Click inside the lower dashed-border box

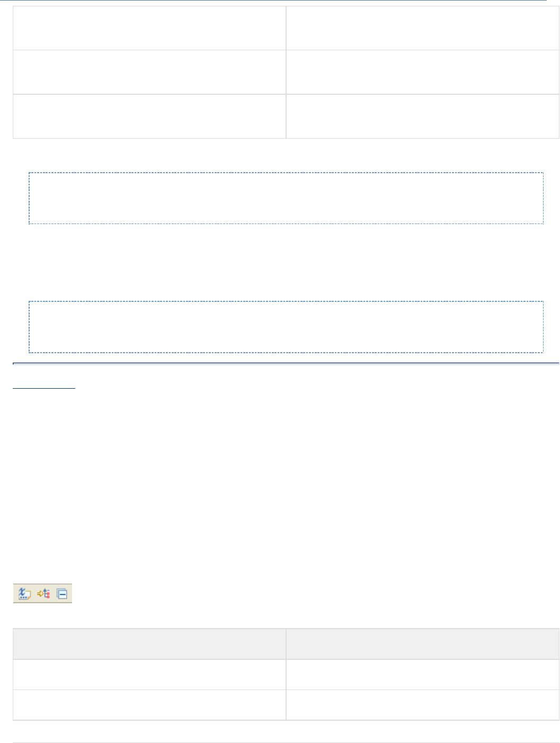pos(286,327)
